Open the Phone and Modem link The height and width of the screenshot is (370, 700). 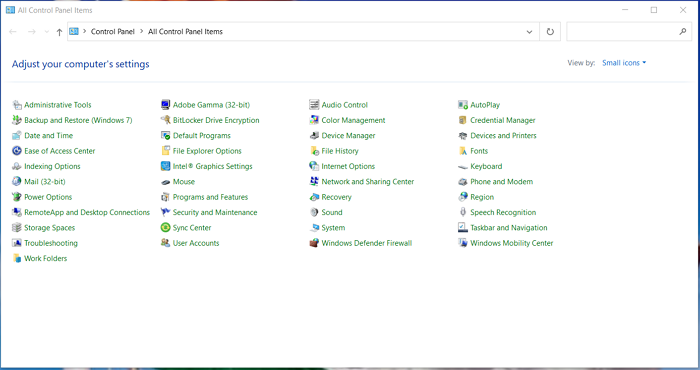pos(501,182)
